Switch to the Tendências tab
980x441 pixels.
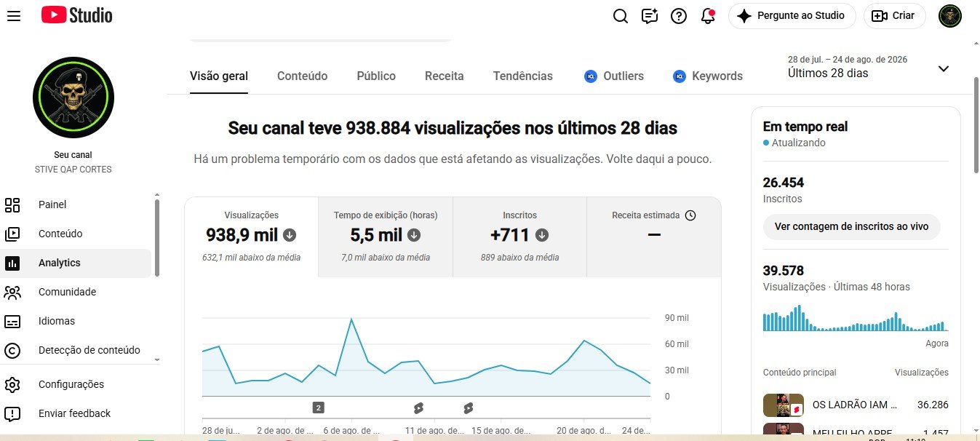click(522, 76)
